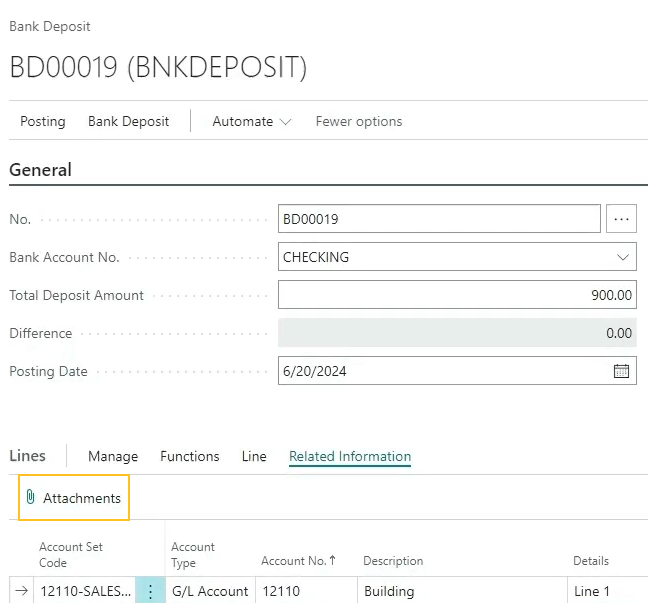Click the No. field containing BD00019

(x=438, y=219)
